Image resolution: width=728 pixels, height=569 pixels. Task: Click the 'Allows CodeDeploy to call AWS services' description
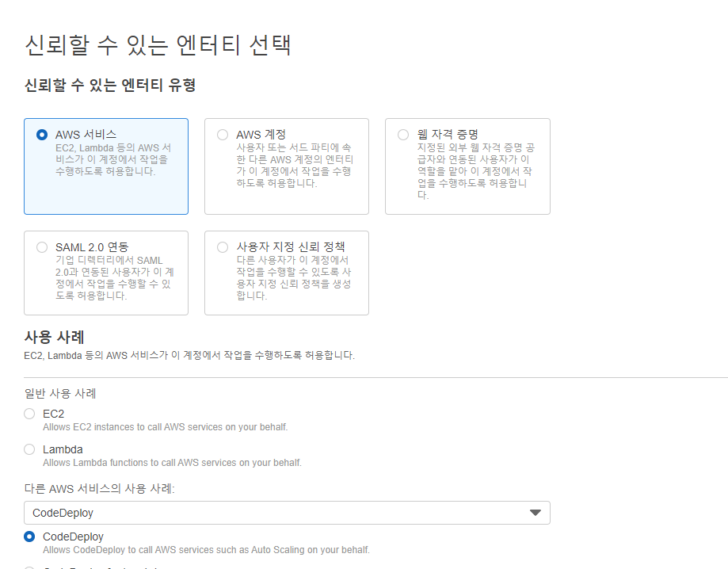[x=206, y=550]
